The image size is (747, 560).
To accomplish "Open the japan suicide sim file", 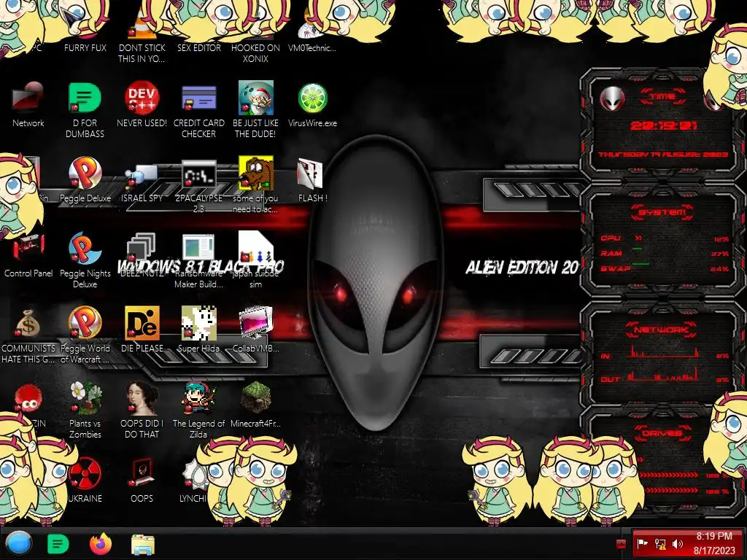I will click(x=255, y=260).
